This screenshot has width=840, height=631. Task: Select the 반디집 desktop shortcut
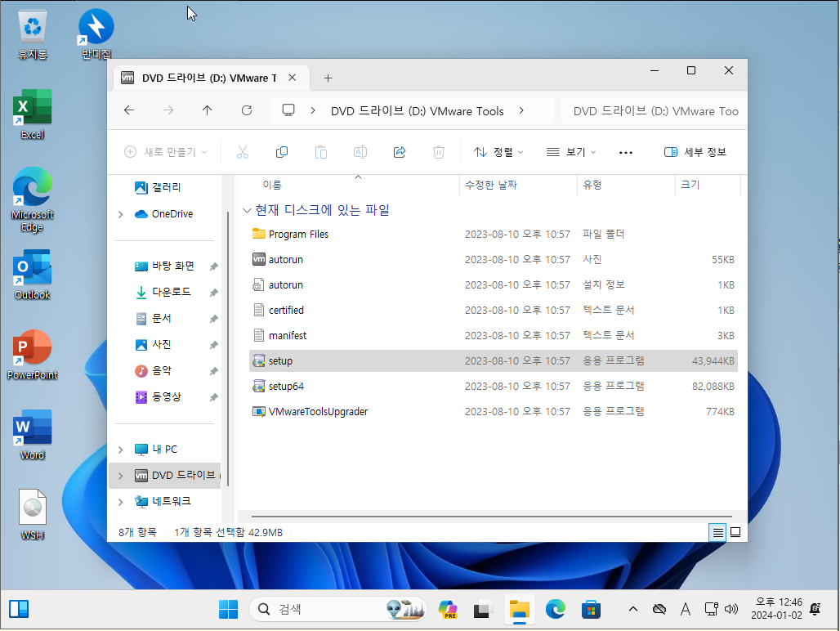(x=96, y=34)
